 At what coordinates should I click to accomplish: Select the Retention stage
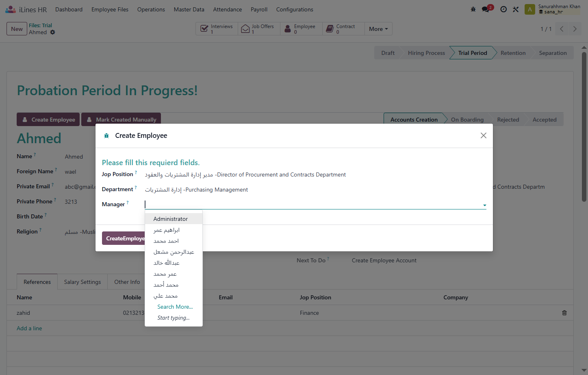click(513, 53)
